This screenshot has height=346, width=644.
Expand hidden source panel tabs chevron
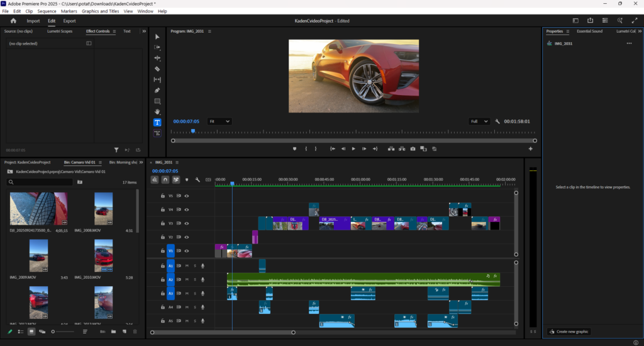(x=144, y=31)
